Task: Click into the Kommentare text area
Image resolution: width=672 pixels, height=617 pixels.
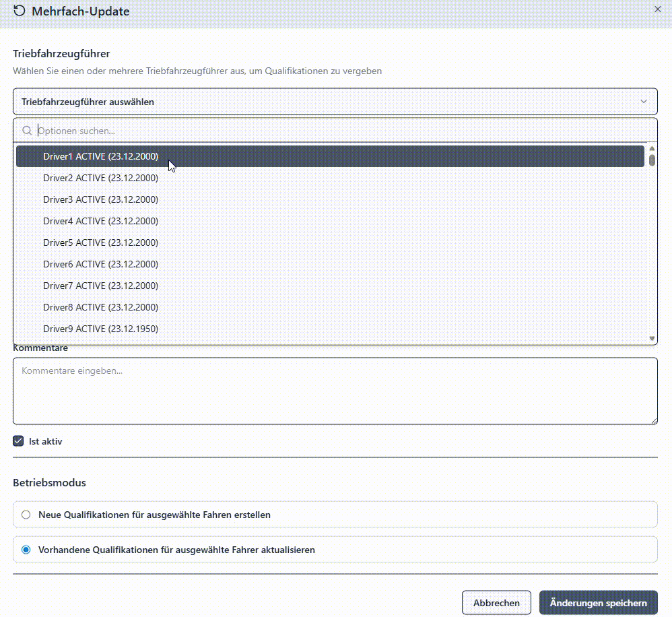Action: point(335,391)
